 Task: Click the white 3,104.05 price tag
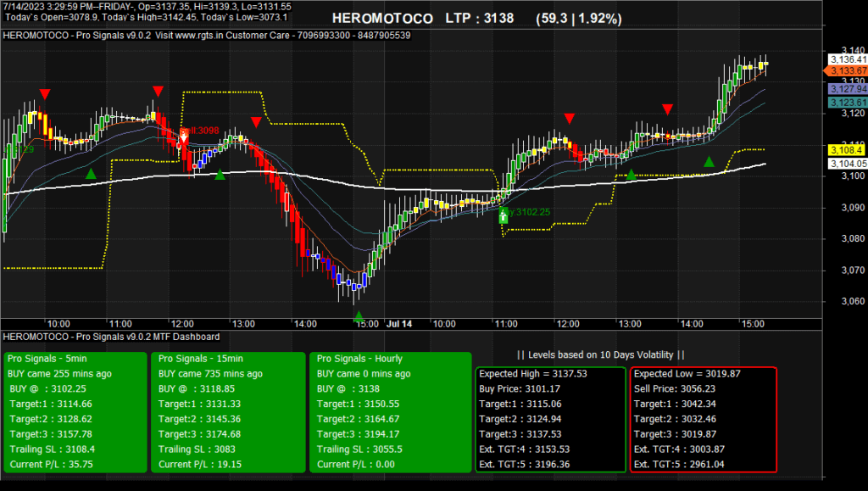(x=848, y=164)
